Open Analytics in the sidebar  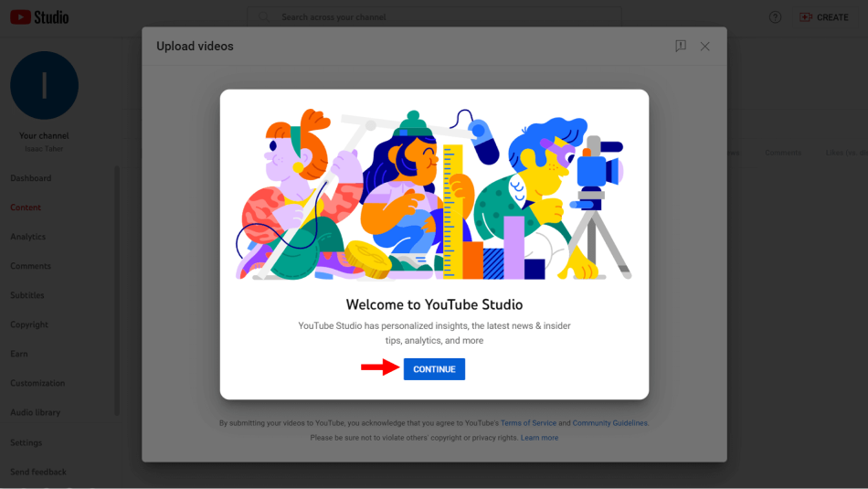[27, 237]
